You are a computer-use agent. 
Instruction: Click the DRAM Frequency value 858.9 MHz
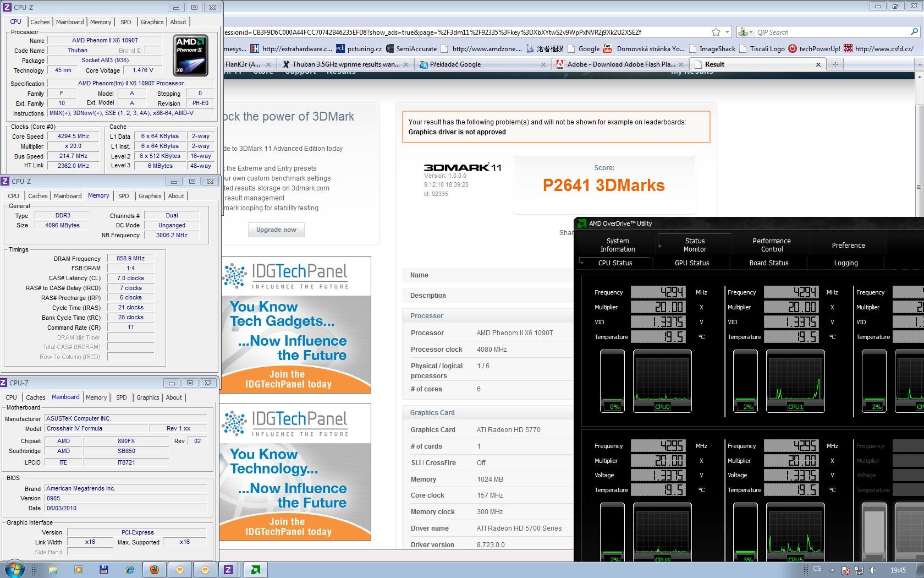[130, 258]
